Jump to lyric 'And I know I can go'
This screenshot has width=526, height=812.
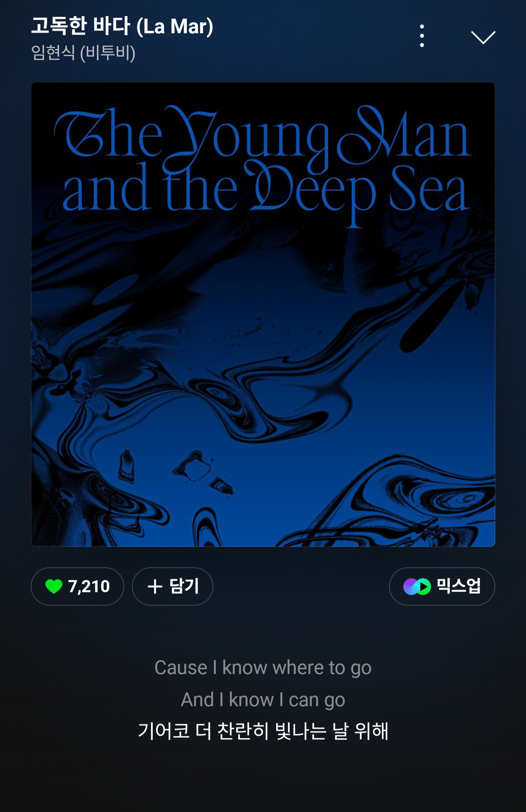point(263,700)
